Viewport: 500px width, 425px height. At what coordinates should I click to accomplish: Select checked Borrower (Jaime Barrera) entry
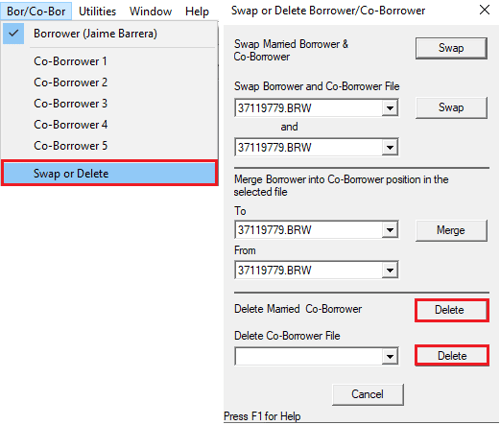tap(109, 34)
